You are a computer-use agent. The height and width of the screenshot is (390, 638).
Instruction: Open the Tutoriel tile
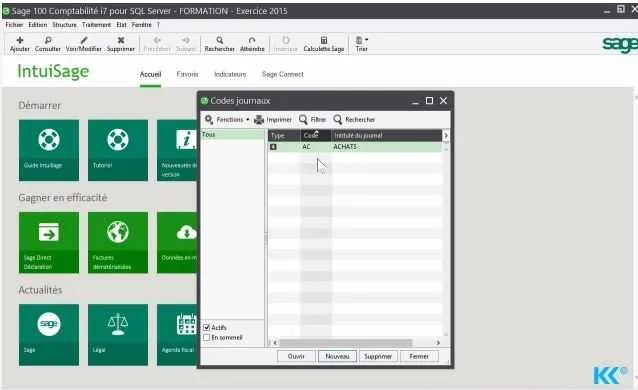118,150
